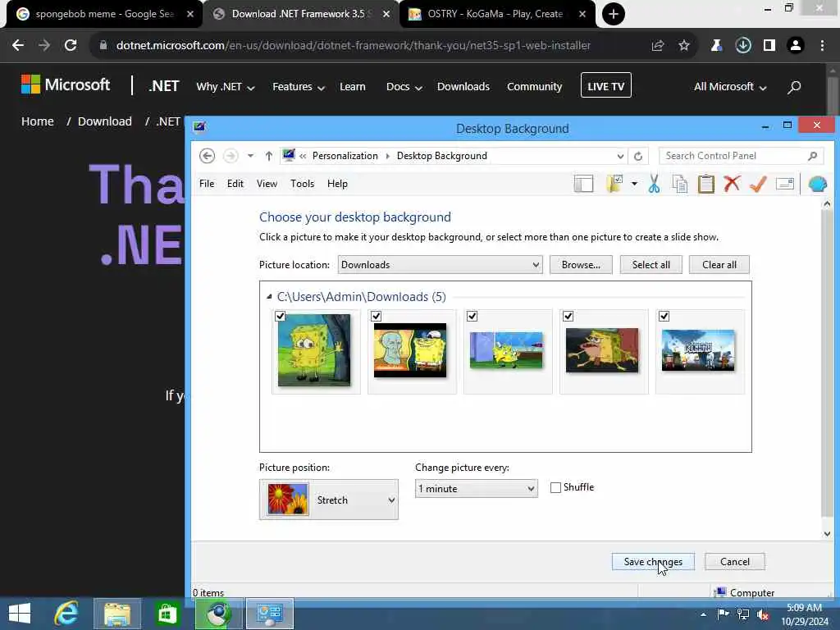Screen dimensions: 840x630
Task: Click the Chrome Labs flask icon
Action: pyautogui.click(x=716, y=46)
